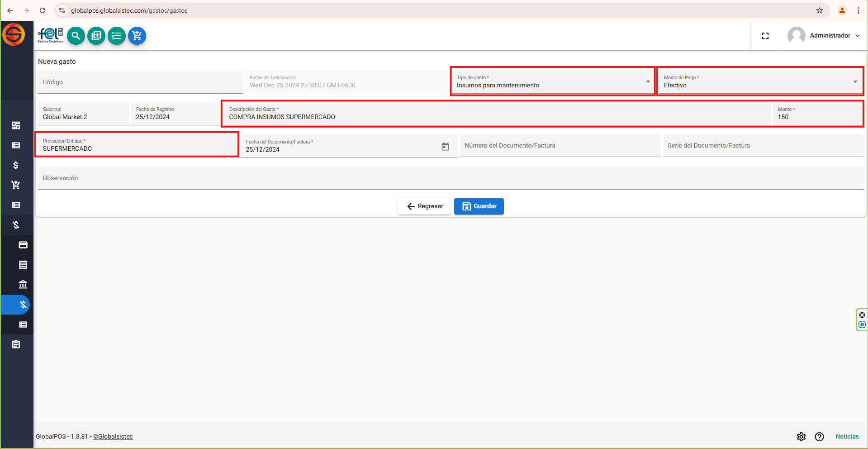868x449 pixels.
Task: Click the Observación input field
Action: point(451,178)
